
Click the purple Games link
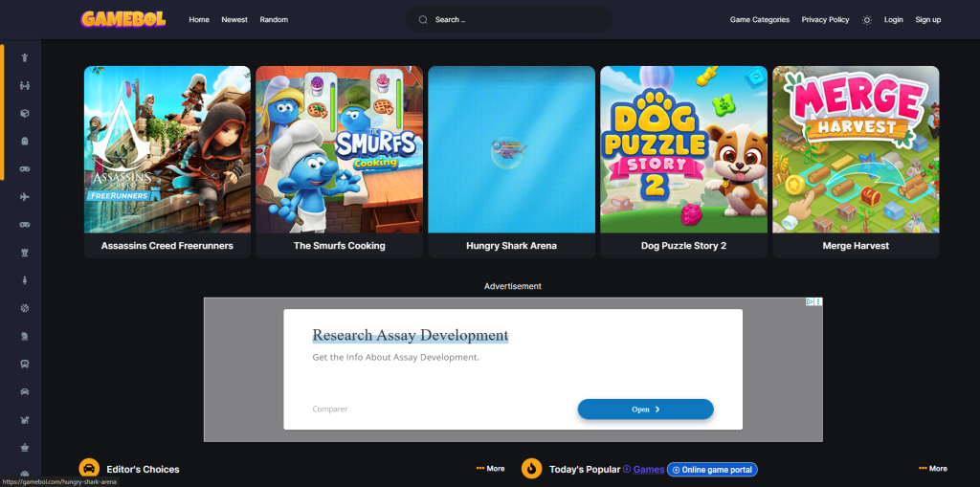click(x=648, y=469)
